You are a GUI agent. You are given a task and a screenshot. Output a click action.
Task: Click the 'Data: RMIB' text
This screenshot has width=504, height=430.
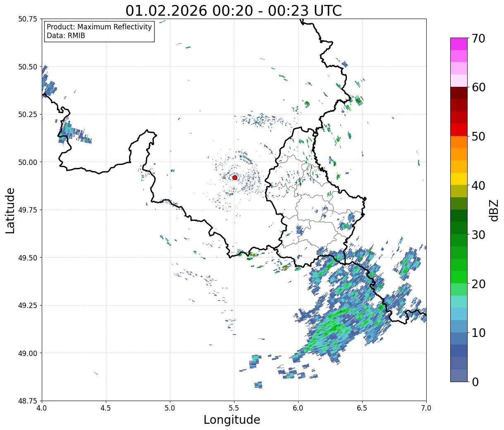tap(66, 36)
